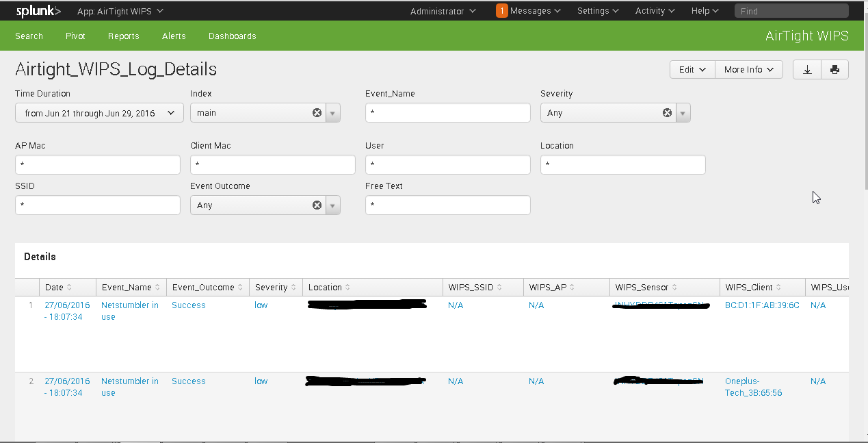
Task: Open the Edit dropdown
Action: [x=692, y=69]
